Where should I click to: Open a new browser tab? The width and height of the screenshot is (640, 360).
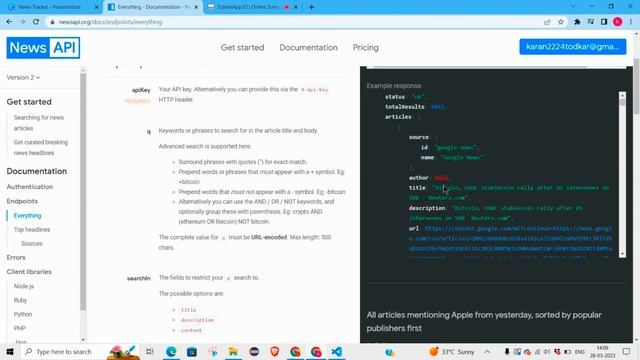click(311, 7)
